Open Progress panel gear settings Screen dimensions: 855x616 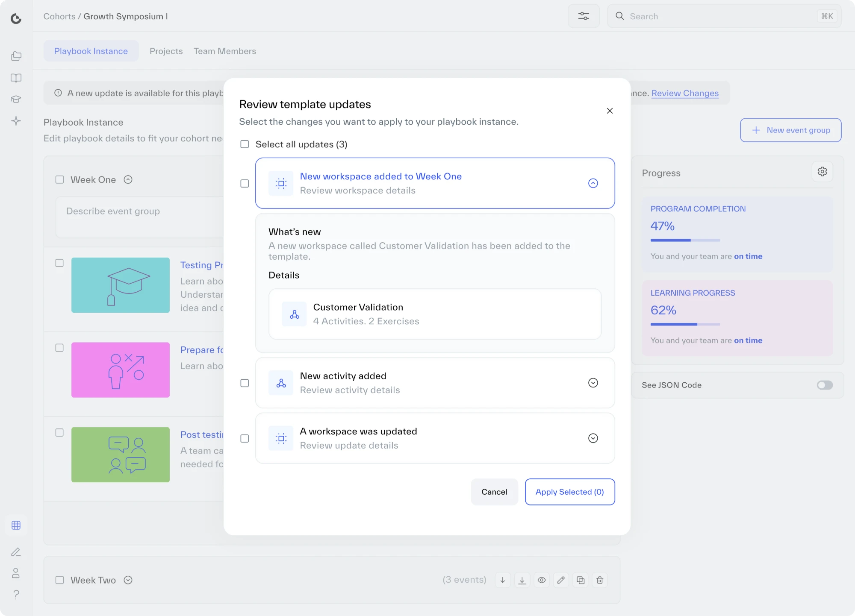coord(822,172)
